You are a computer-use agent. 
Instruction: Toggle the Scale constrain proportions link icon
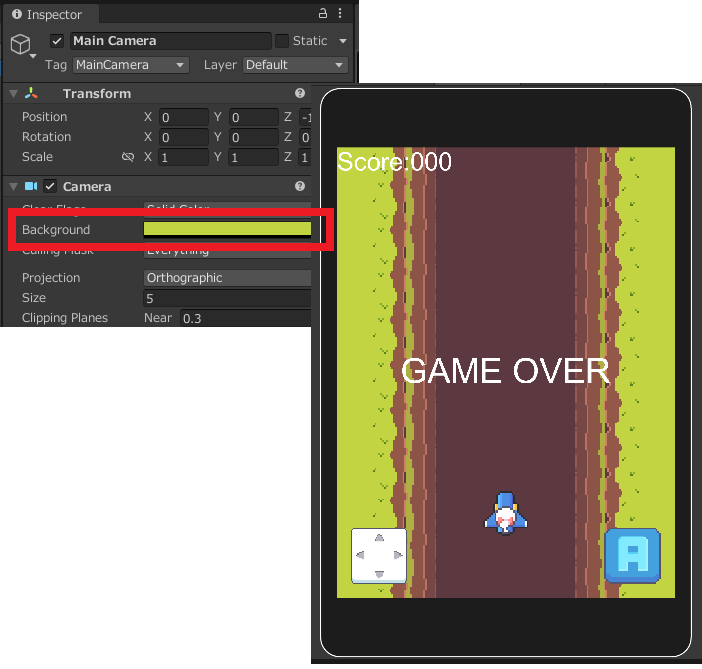(x=128, y=157)
